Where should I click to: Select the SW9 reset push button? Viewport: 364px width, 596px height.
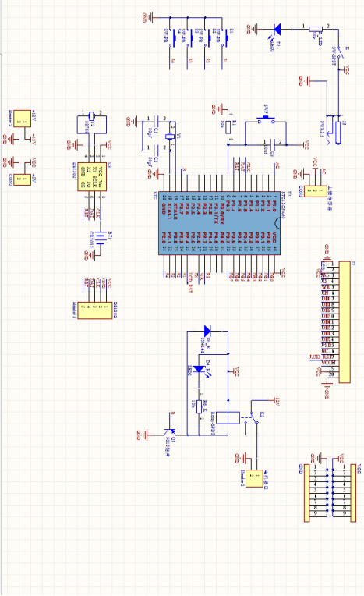266,121
